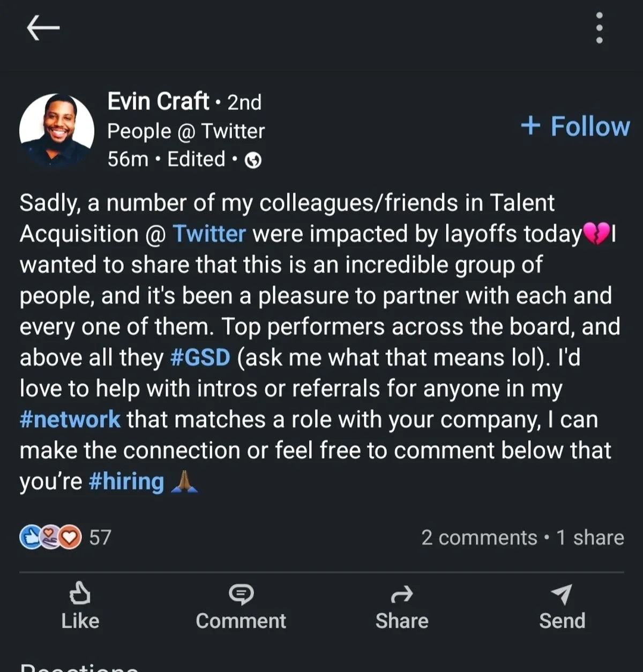Send the post with paper-plane icon
Image resolution: width=643 pixels, height=672 pixels.
562,594
